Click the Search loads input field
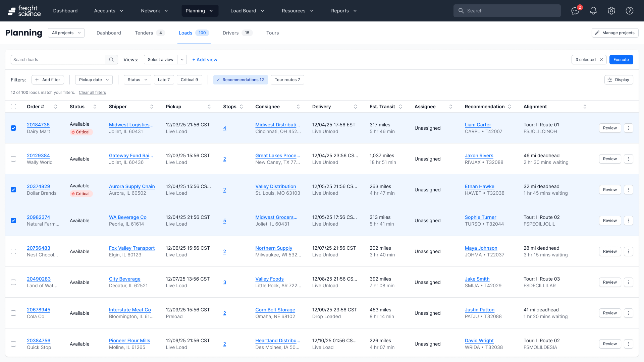 point(58,60)
